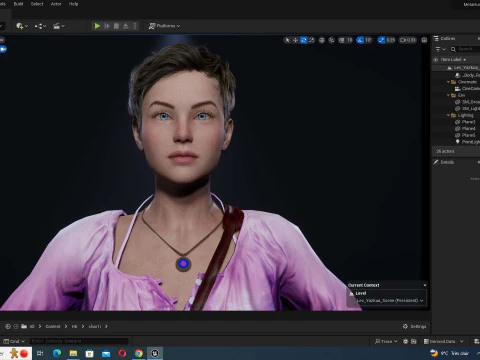Toggle grid snapping in viewport toolbar
This screenshot has width=480, height=360.
[x=342, y=40]
